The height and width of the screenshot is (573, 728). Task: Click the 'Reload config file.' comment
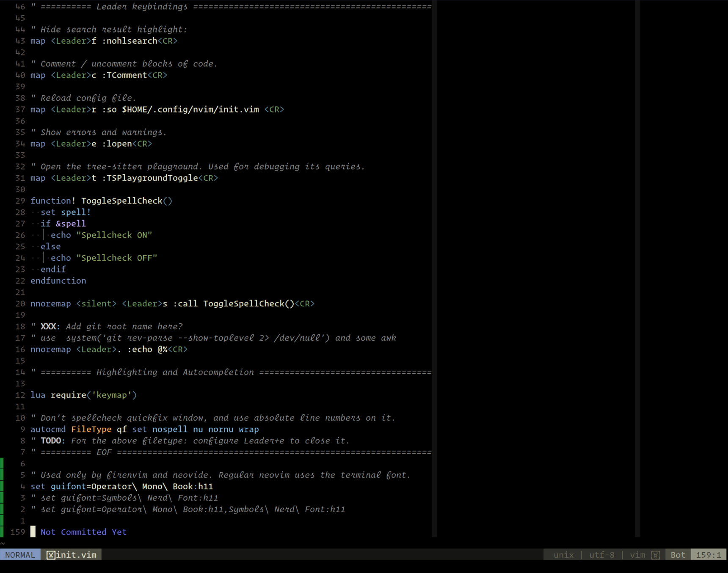pos(83,98)
